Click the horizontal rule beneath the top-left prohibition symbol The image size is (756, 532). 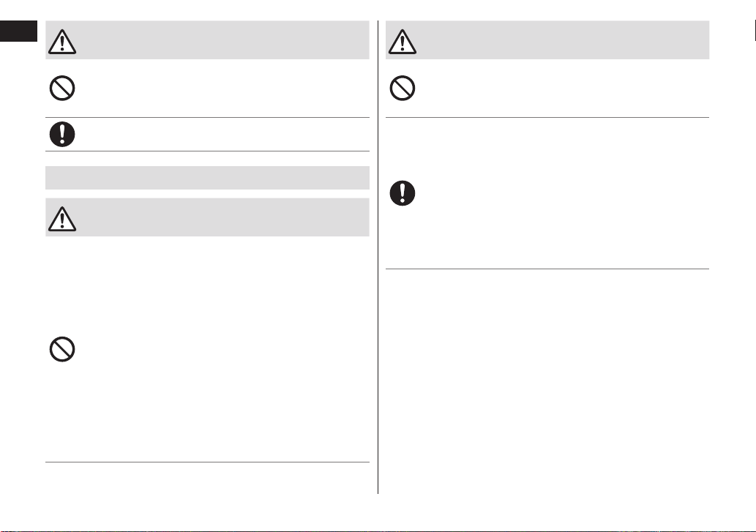coord(207,117)
